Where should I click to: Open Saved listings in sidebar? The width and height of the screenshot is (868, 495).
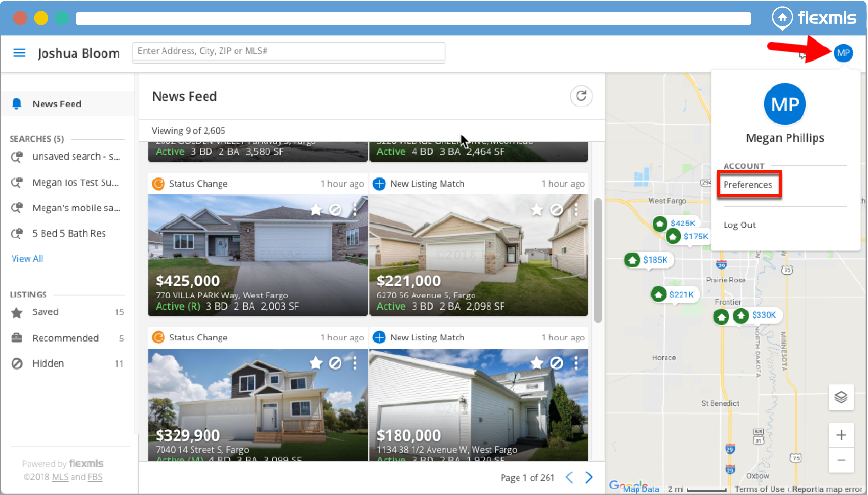point(45,312)
